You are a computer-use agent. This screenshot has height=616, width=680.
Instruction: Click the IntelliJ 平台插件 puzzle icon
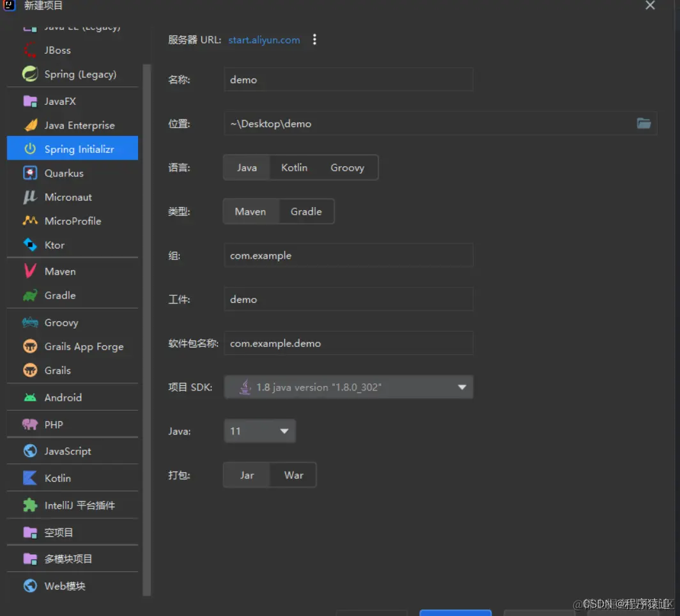pos(30,505)
